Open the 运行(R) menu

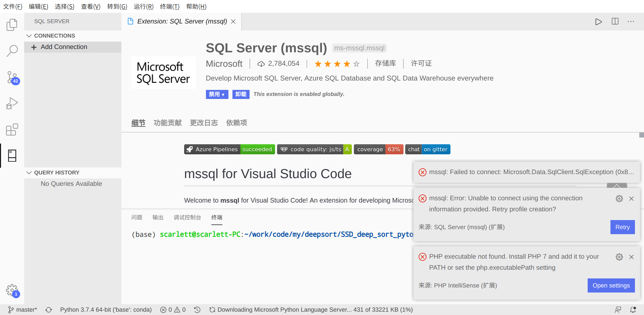[143, 6]
